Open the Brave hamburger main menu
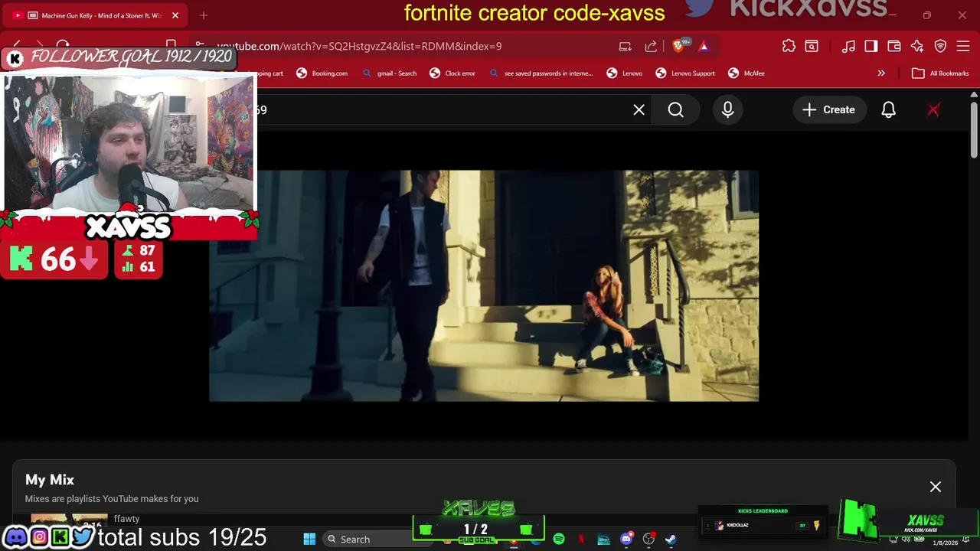 pos(963,47)
